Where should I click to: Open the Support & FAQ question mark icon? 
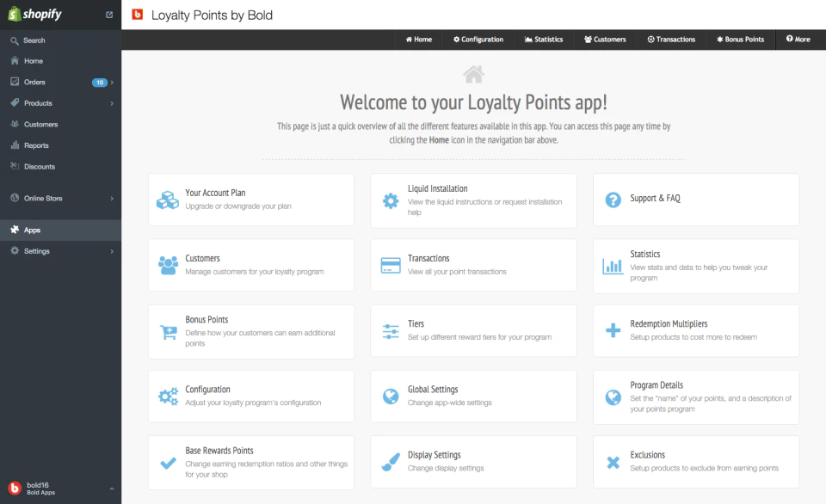(x=613, y=200)
